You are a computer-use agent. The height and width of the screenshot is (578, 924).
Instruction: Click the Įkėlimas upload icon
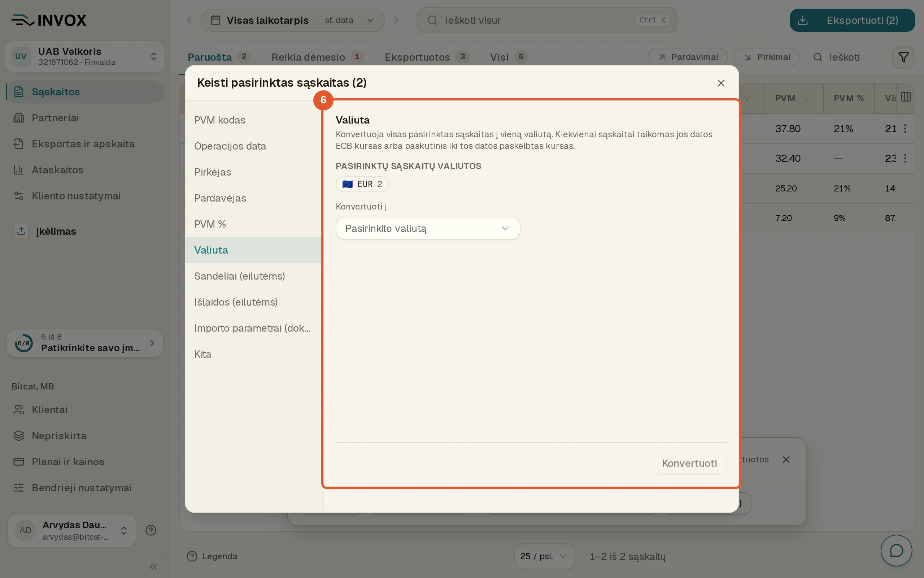(21, 231)
